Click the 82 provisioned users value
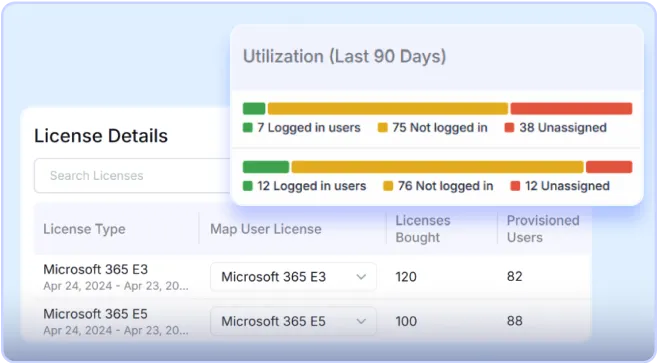This screenshot has height=363, width=657. (515, 277)
